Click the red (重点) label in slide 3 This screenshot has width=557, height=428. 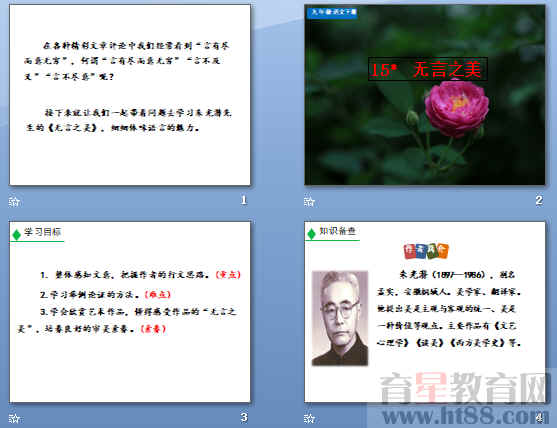228,275
